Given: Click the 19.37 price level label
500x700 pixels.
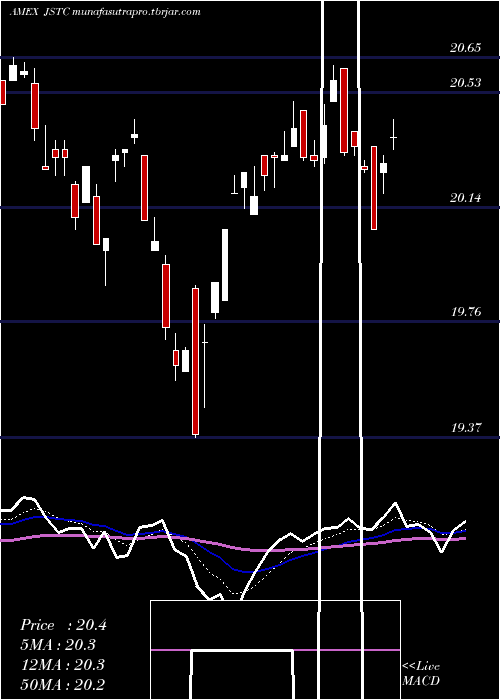Looking at the screenshot, I should tap(466, 428).
